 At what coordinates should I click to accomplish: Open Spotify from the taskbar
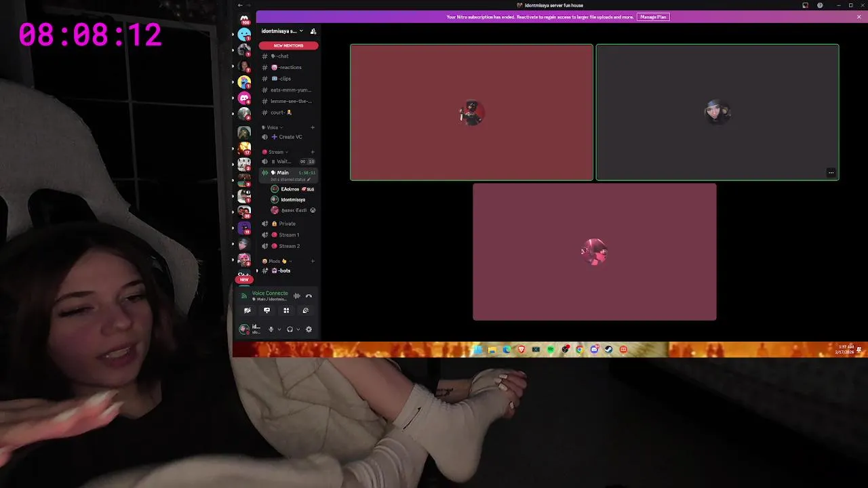tap(551, 350)
